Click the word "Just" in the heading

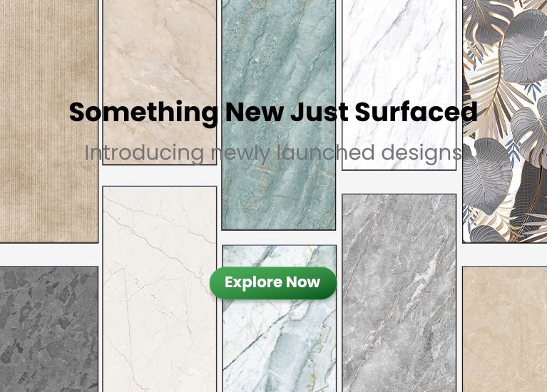coord(319,112)
